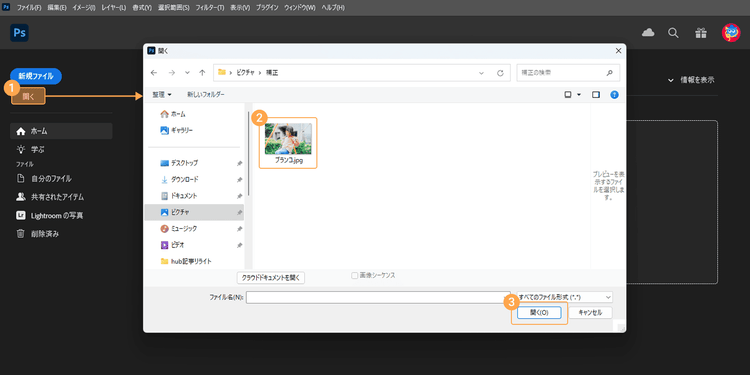The height and width of the screenshot is (375, 750).
Task: Click ピクチャ in the address breadcrumb
Action: pyautogui.click(x=244, y=73)
